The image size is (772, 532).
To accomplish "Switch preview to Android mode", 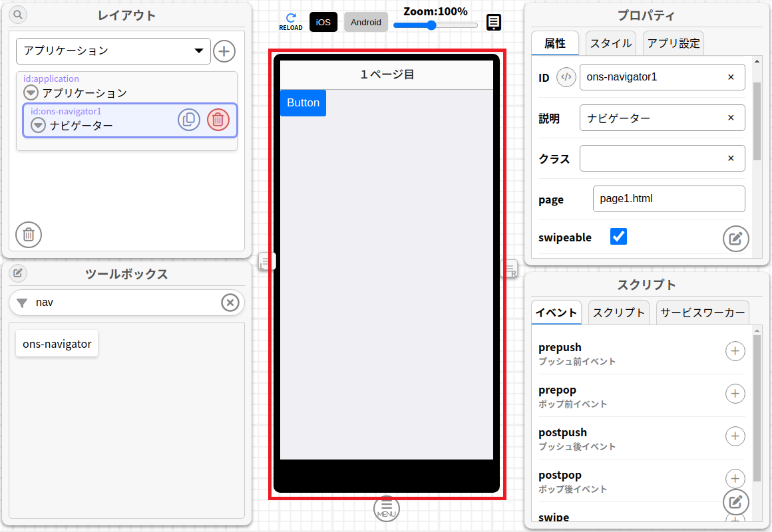I will tap(365, 22).
